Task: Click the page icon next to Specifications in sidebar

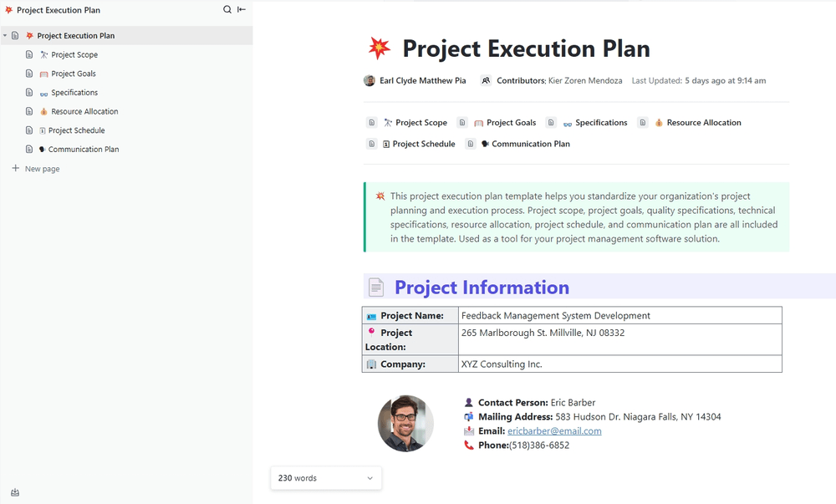Action: [29, 93]
